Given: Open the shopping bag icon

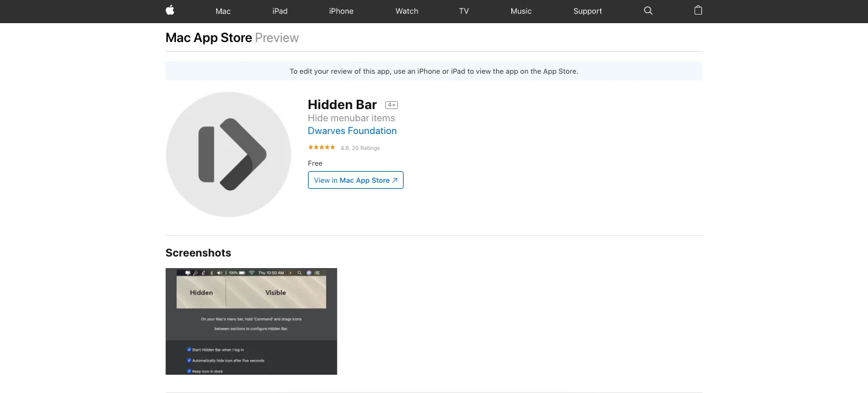Looking at the screenshot, I should pyautogui.click(x=698, y=10).
